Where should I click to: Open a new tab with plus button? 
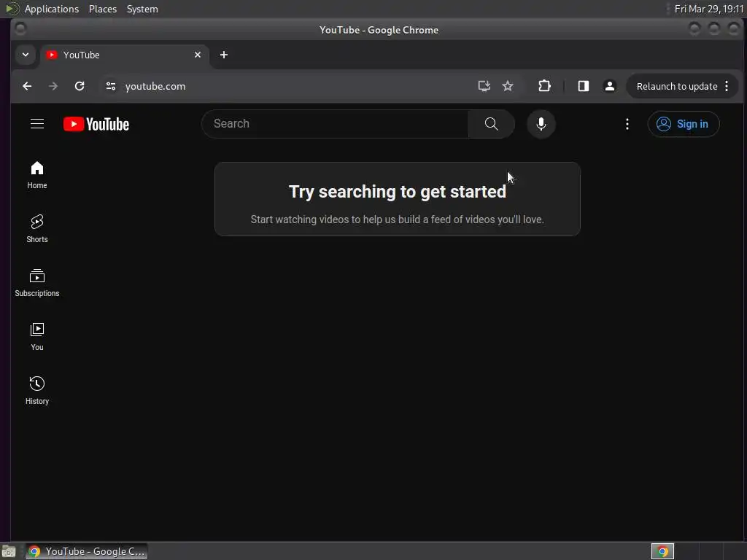pyautogui.click(x=224, y=55)
